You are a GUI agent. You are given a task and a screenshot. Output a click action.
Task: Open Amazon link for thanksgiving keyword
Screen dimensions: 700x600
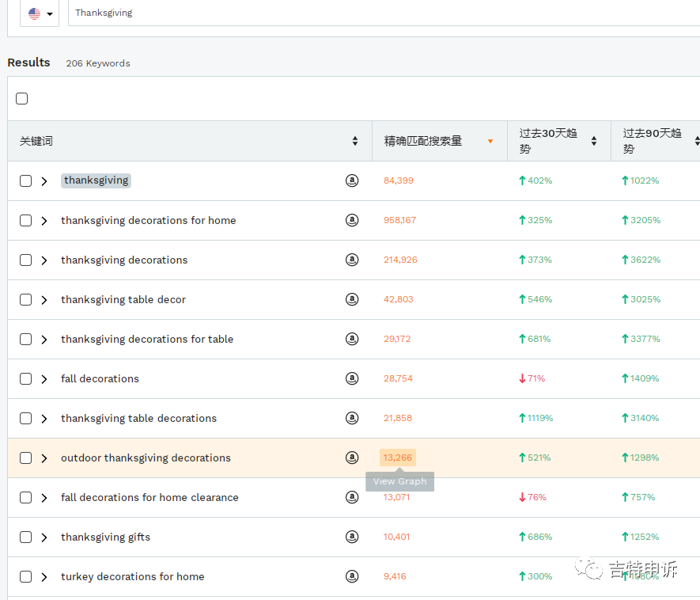click(x=352, y=180)
